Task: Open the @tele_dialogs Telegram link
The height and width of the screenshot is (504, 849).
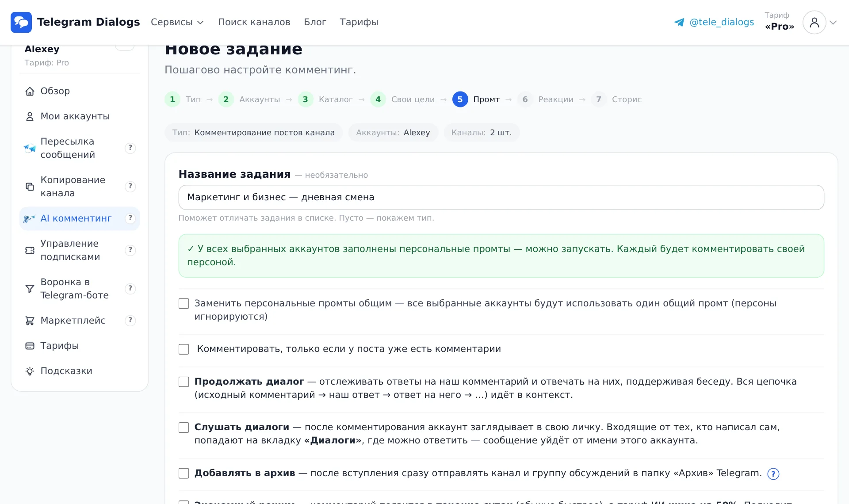Action: point(714,22)
